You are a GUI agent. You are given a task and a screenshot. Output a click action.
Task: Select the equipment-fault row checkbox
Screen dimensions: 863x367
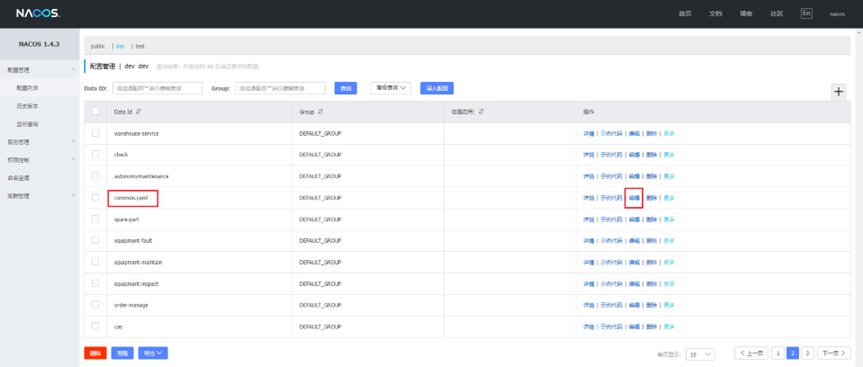96,240
